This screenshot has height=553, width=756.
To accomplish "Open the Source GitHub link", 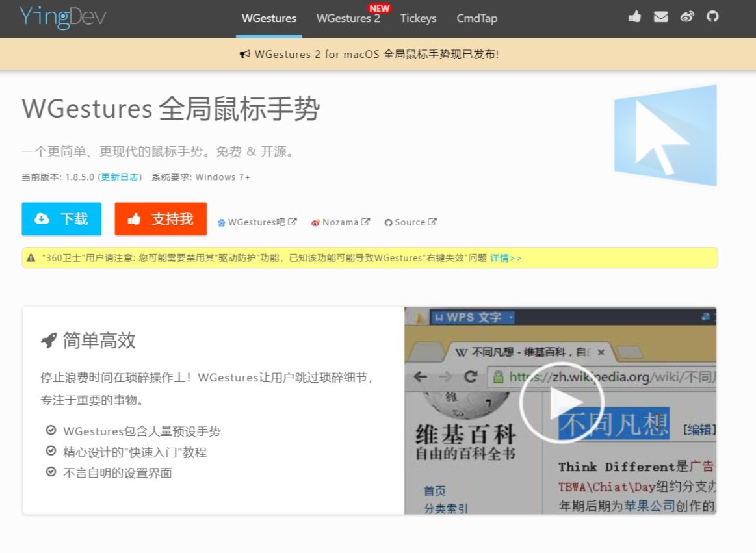I will click(411, 222).
